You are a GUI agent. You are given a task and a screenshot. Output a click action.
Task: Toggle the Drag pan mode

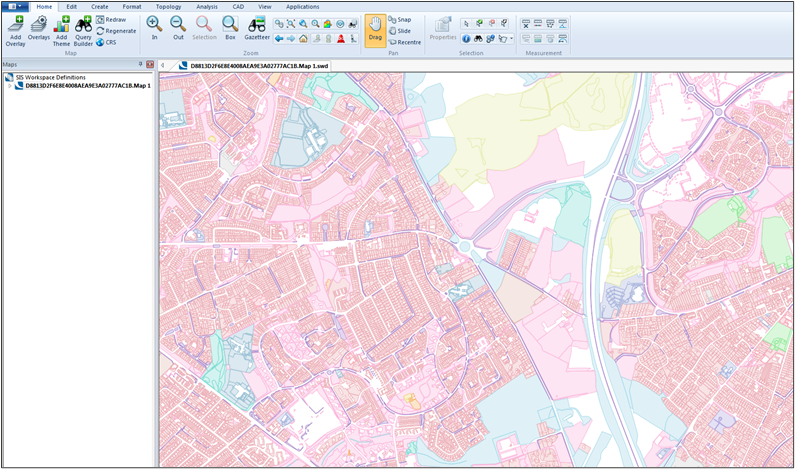[x=375, y=29]
